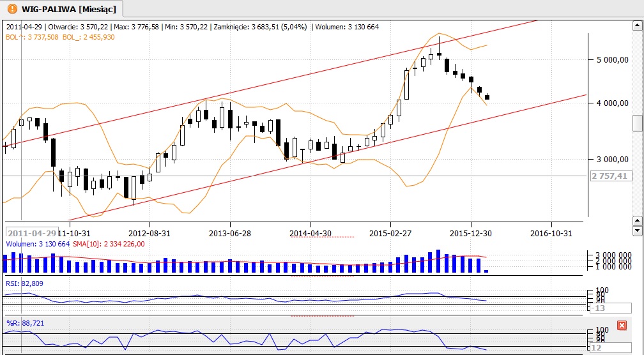Screen dimensions: 644x355
Task: Click the SMA[10]: 2 334 226,00 label
Action: pos(109,244)
